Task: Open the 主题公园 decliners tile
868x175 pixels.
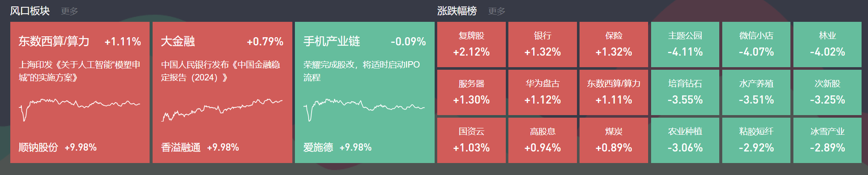Action: point(685,44)
